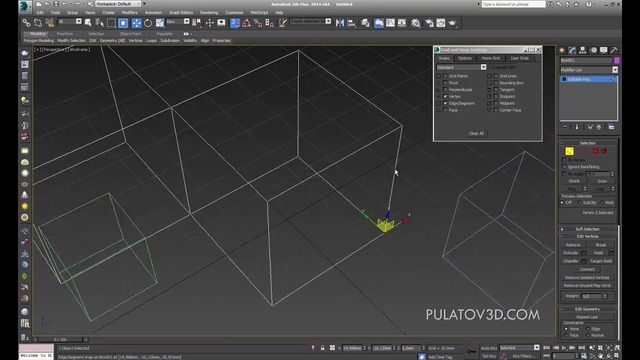
Task: Activate the Select Object tool
Action: pos(88,23)
